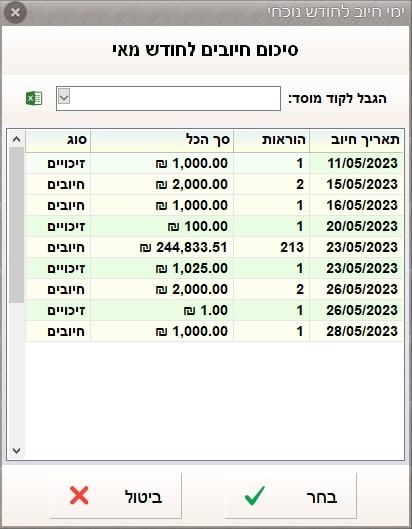Open the institution code dropdown arrow
Image resolution: width=412 pixels, height=529 pixels.
64,96
